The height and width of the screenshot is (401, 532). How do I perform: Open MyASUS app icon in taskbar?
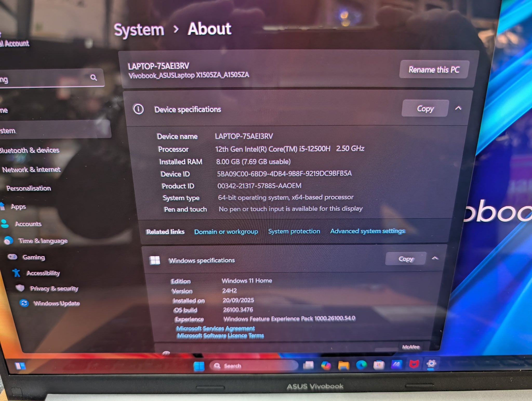396,364
